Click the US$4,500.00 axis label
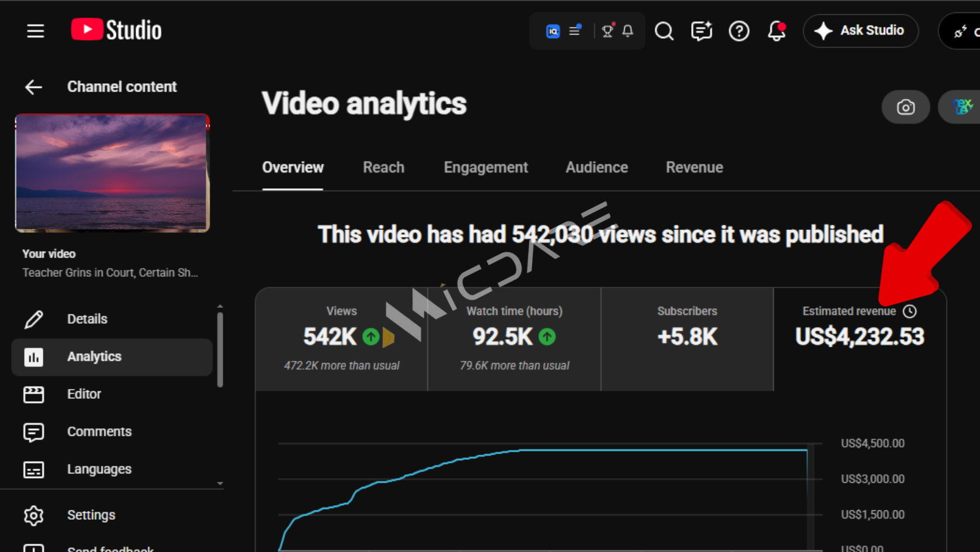 point(873,443)
